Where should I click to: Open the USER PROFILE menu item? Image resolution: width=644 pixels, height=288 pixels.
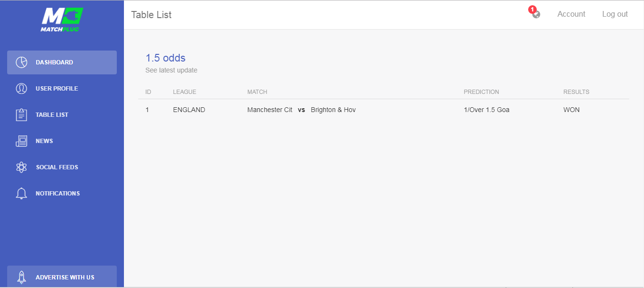click(62, 89)
